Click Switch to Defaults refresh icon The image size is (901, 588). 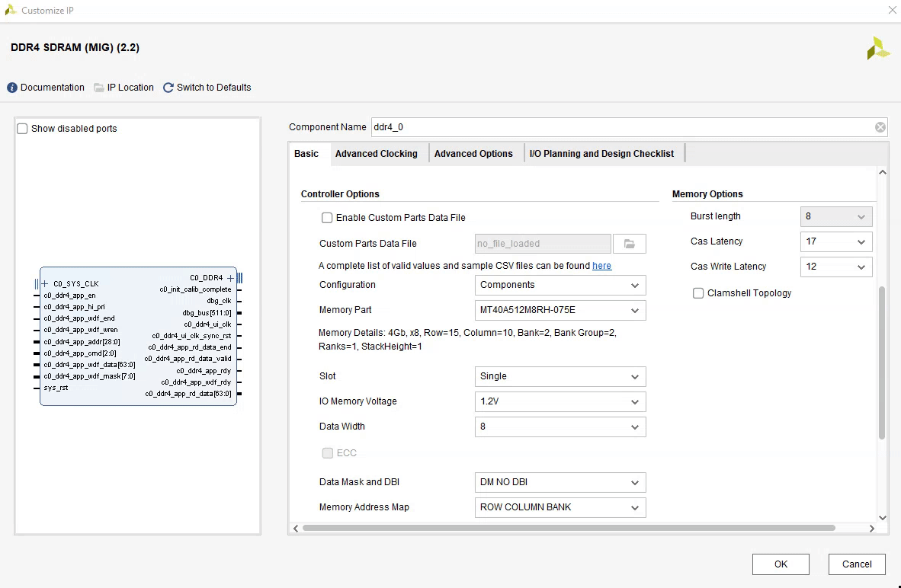pyautogui.click(x=168, y=88)
